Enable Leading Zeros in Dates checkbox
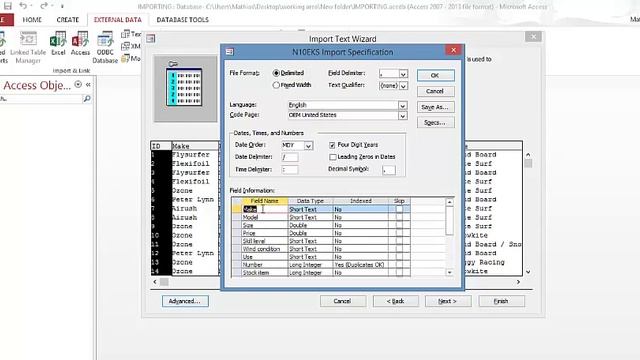The image size is (640, 360). 333,157
